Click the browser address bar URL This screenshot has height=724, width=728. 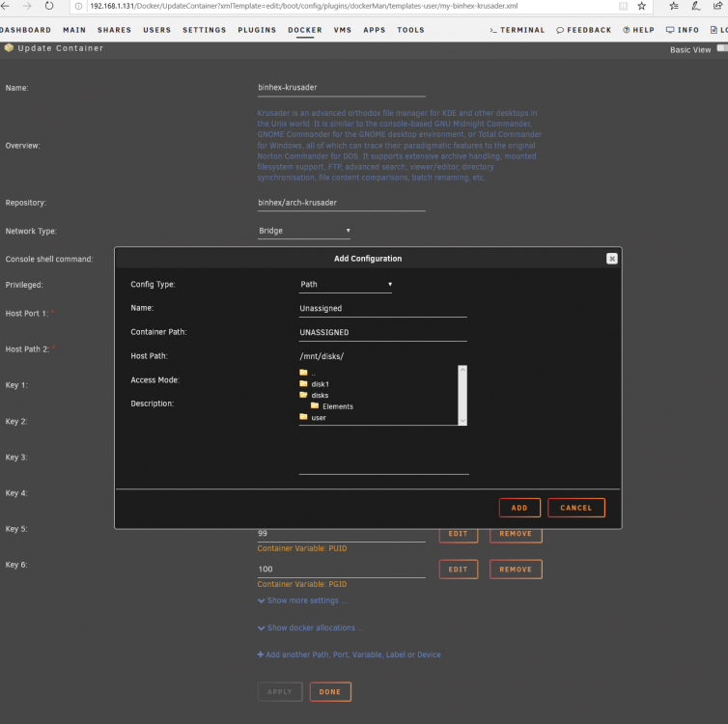click(x=303, y=6)
